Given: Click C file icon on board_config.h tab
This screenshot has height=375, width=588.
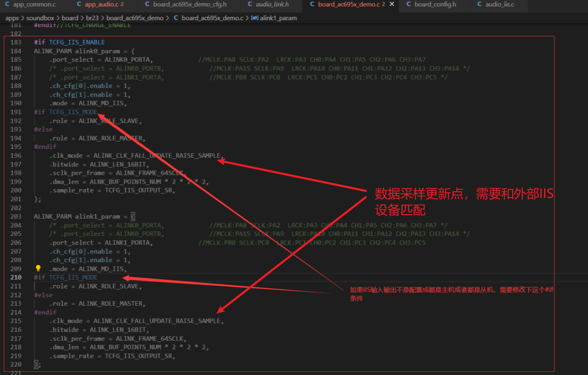Looking at the screenshot, I should click(x=409, y=5).
